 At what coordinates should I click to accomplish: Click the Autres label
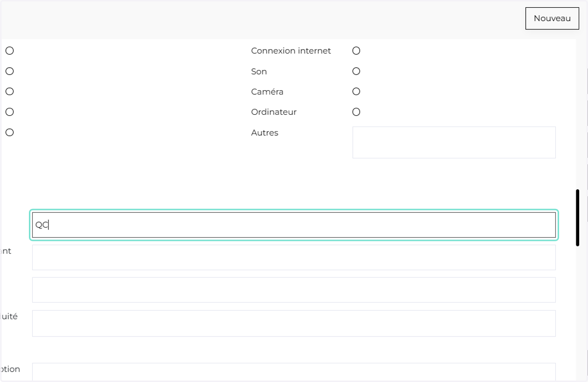[265, 132]
